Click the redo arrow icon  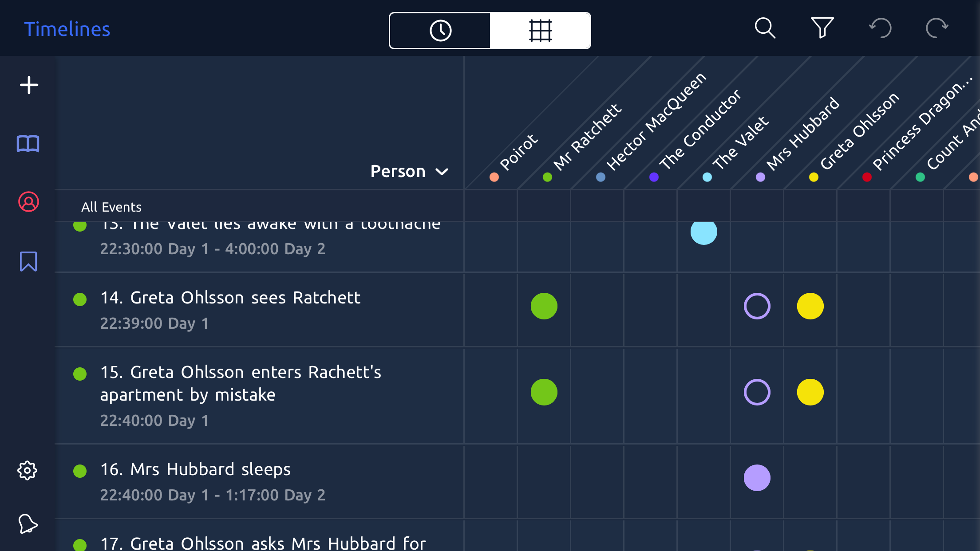pos(937,29)
